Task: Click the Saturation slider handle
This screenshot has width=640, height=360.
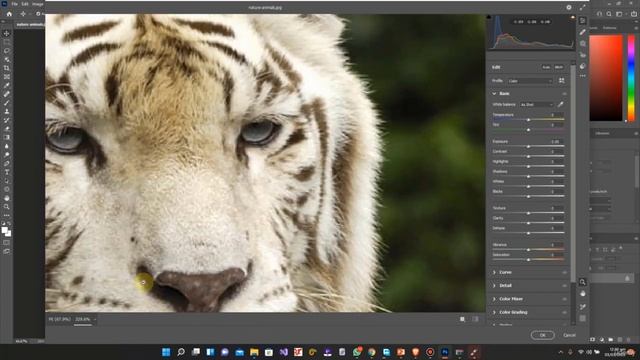Action: point(528,260)
